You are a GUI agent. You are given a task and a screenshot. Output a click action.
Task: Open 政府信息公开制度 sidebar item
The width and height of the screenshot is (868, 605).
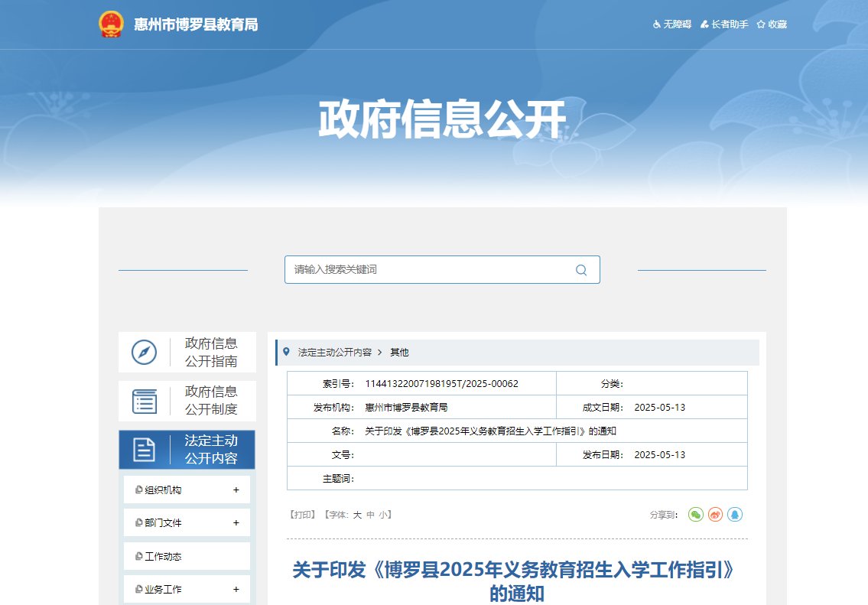(187, 401)
